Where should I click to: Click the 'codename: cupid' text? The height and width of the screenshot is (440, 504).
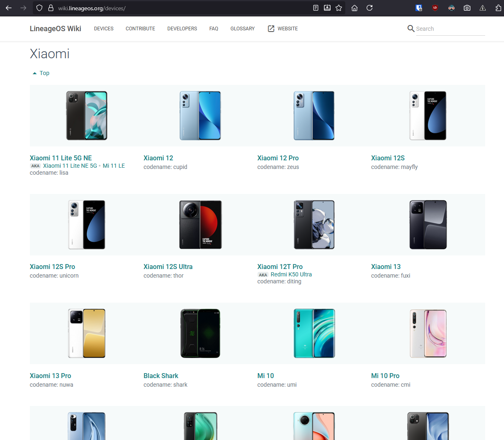[165, 167]
